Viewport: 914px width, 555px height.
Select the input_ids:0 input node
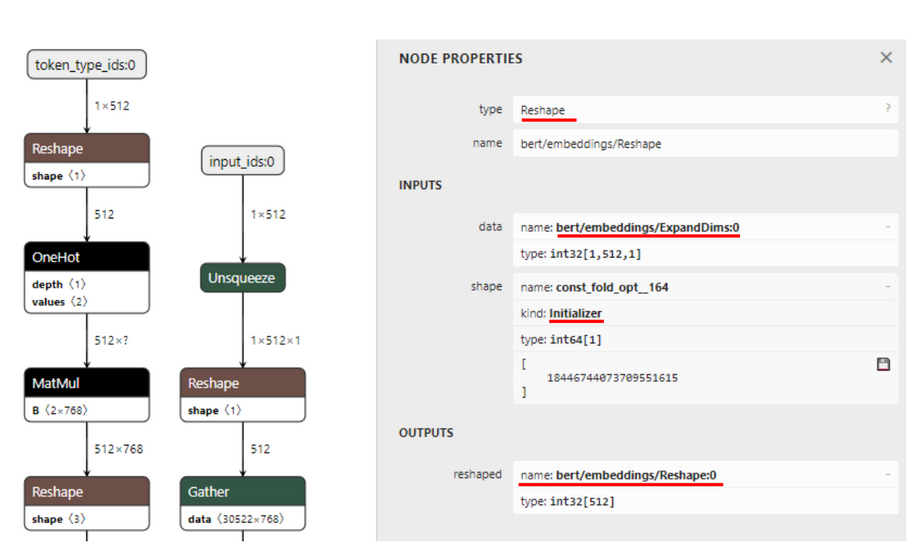pyautogui.click(x=242, y=161)
